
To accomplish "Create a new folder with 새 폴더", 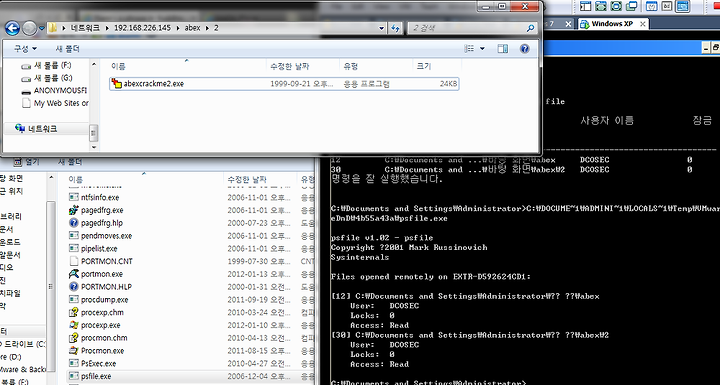I will [68, 49].
